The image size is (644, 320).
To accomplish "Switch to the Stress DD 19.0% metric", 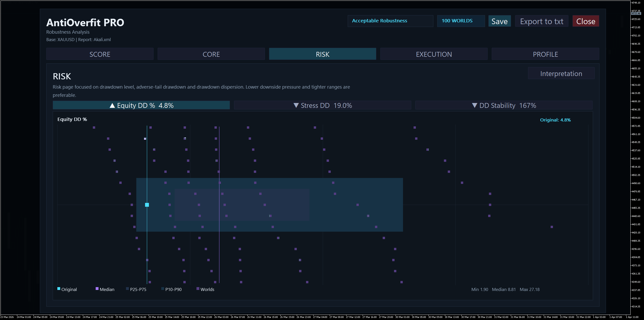I will click(323, 105).
